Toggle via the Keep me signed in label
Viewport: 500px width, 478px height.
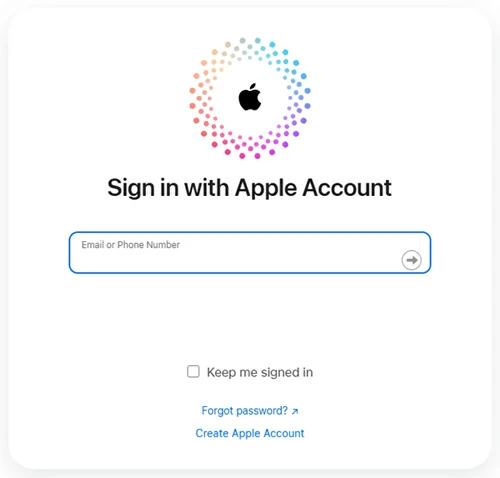click(260, 372)
